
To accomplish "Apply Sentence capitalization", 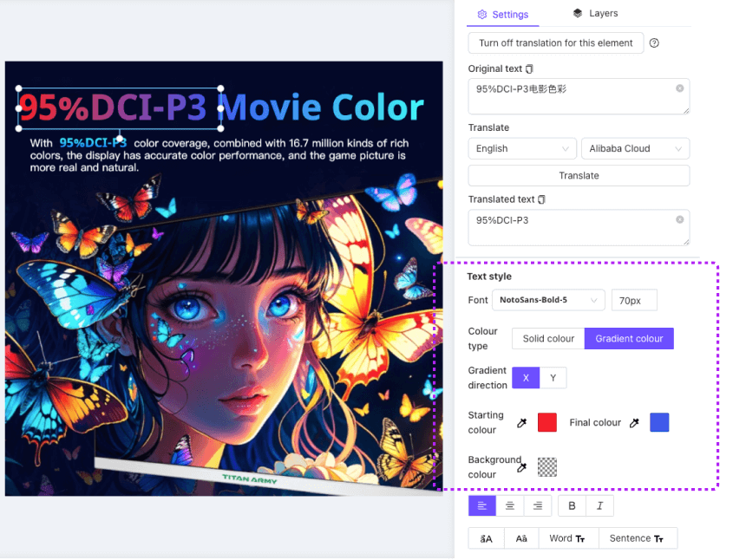I will (638, 538).
